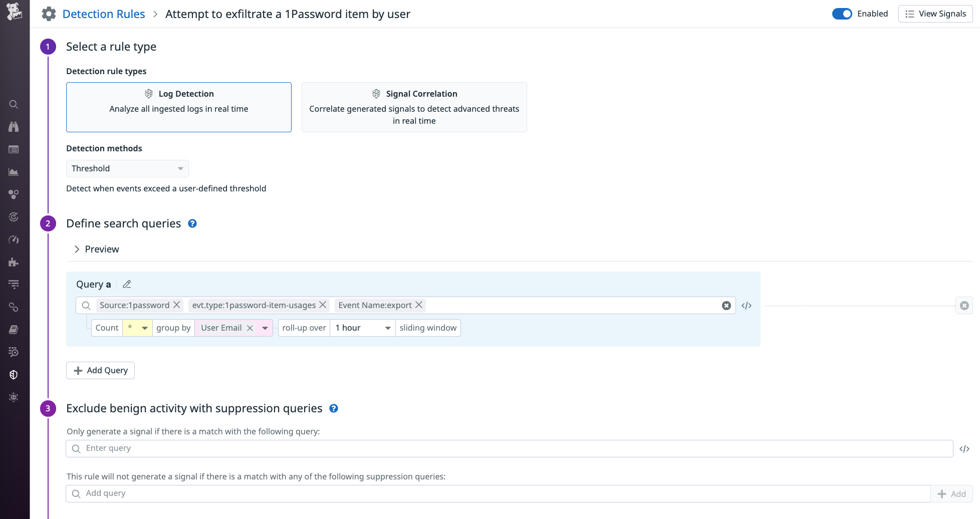Click Add Query below Query a
980x519 pixels.
tap(100, 370)
